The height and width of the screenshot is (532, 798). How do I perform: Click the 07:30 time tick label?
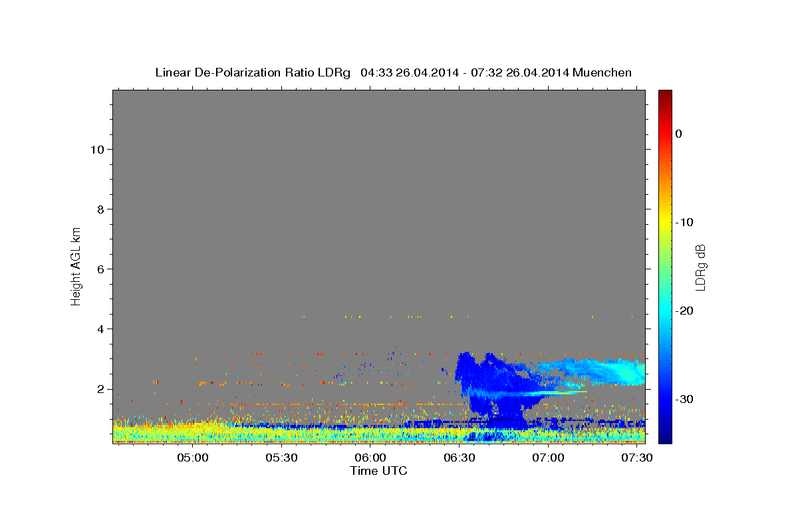(636, 458)
